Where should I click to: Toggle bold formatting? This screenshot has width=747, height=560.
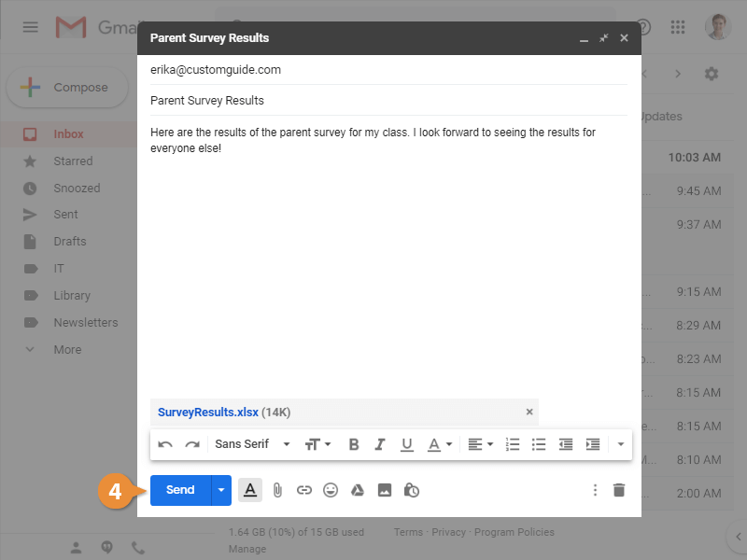coord(353,444)
